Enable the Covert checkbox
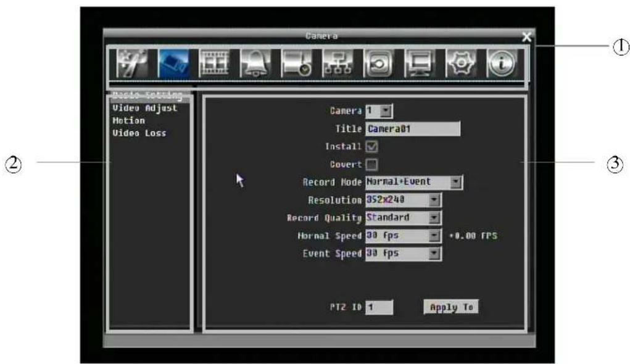Viewport: 630px width, 364px height. click(371, 164)
